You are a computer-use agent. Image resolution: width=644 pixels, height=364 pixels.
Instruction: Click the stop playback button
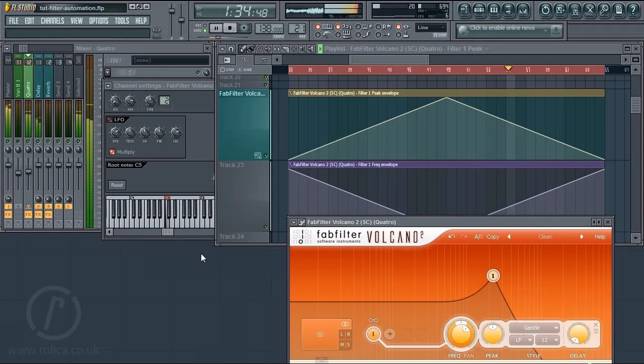click(230, 28)
